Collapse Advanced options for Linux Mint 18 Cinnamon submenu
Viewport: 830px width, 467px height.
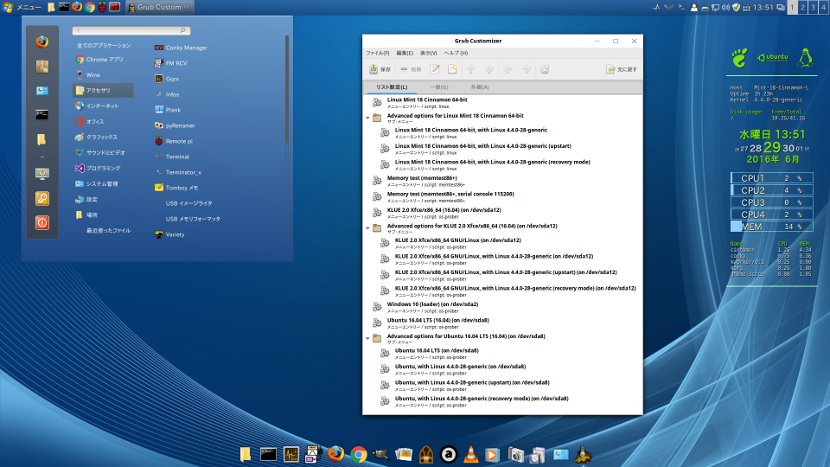coord(368,118)
